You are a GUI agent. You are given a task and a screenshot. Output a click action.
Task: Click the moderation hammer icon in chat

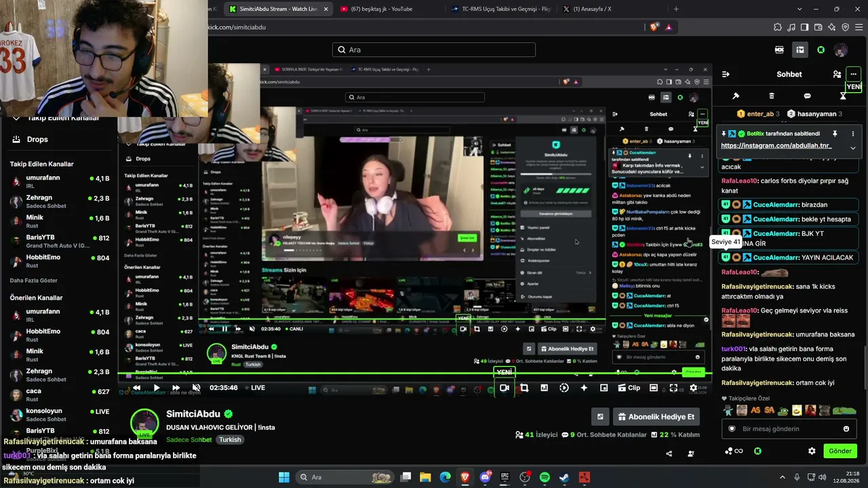click(x=736, y=96)
